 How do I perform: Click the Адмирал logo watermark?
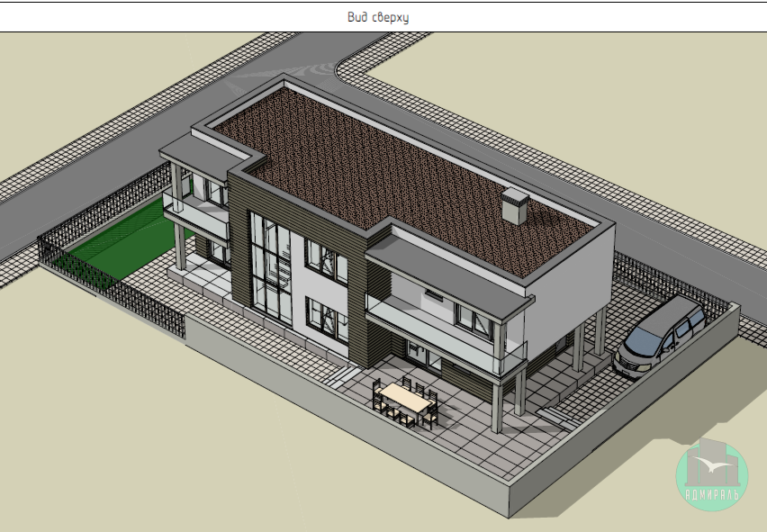(x=711, y=477)
